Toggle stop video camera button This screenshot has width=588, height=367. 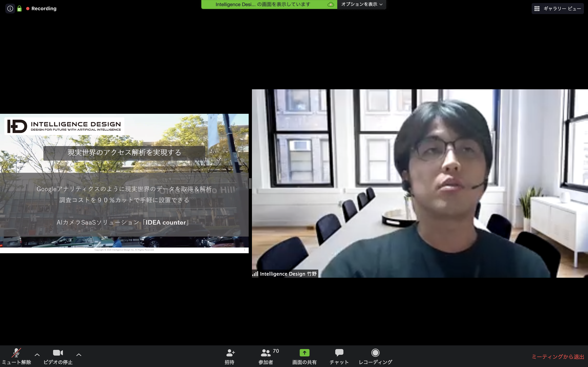[58, 353]
